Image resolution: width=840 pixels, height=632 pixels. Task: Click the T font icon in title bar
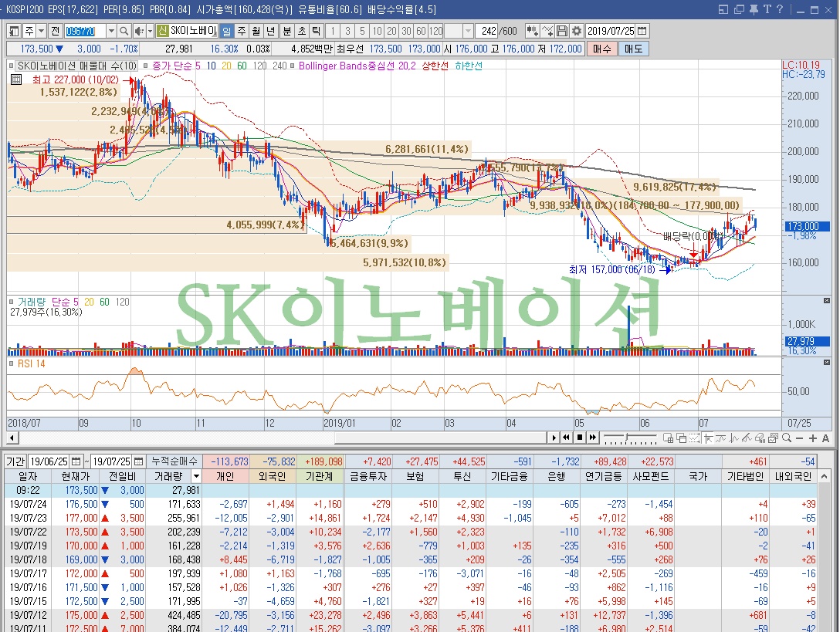767,9
